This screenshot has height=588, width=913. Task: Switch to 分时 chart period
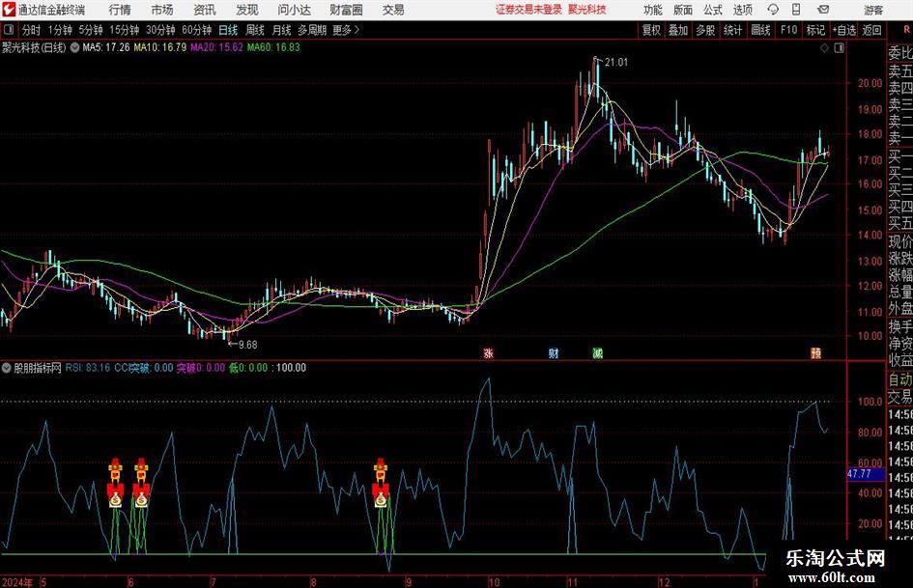(x=31, y=30)
